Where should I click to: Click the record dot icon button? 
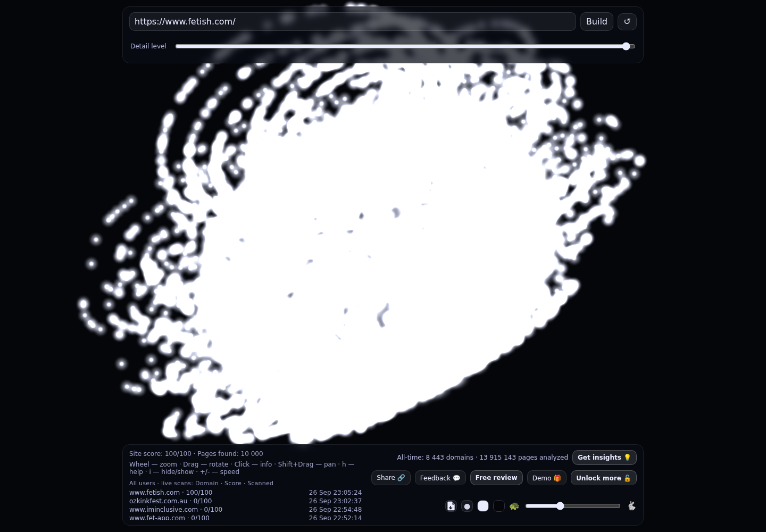tap(467, 506)
